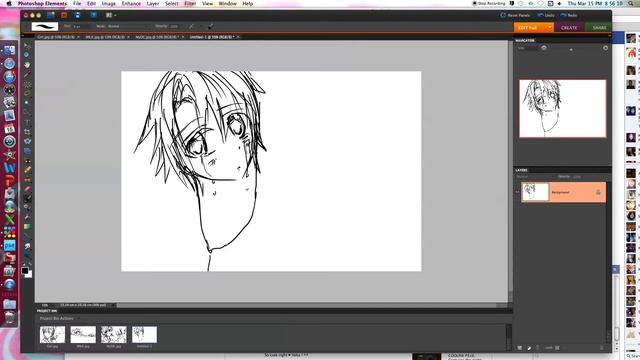Open the File menu
Viewport: 640px width, 360px height.
point(77,3)
